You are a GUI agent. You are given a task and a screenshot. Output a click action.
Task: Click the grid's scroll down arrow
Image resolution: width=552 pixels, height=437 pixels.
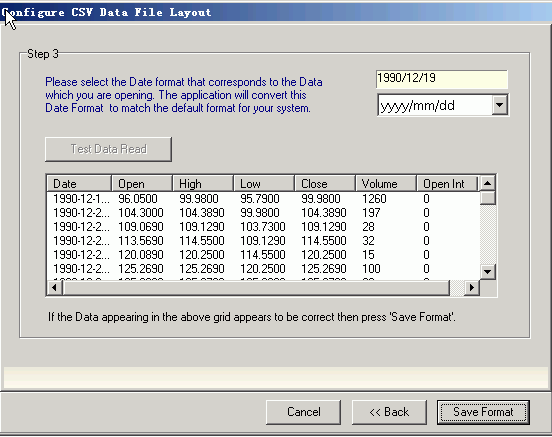[x=488, y=271]
